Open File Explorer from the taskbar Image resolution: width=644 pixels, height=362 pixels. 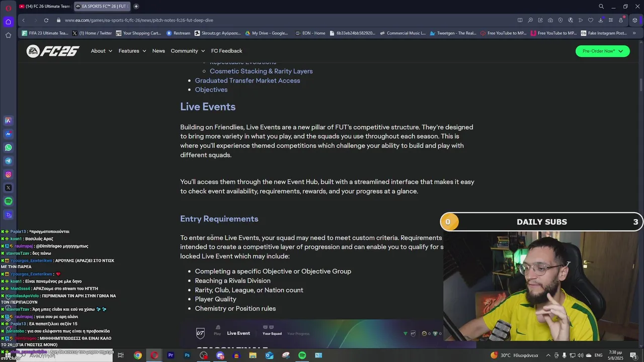tap(253, 355)
